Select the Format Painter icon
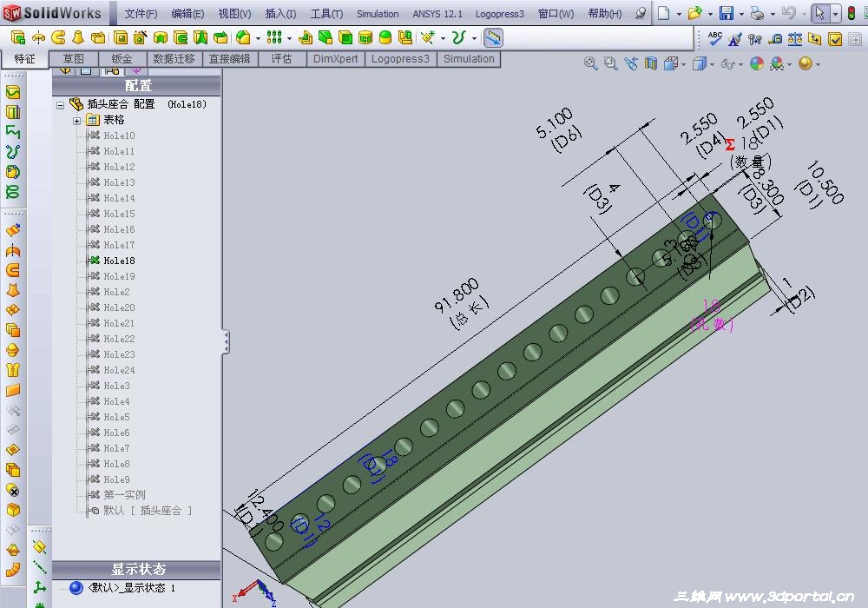Screen dimensions: 868x608 734,39
